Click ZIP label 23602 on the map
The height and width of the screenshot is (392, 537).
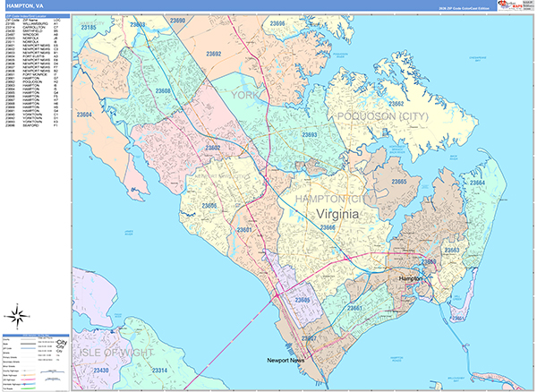coord(213,148)
